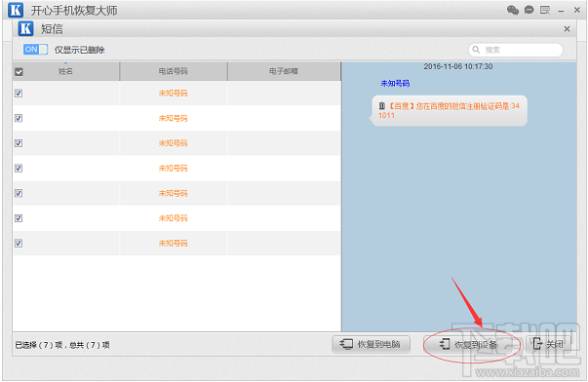Sort by the 电子邮箱 column header
Viewport: 588px width, 382px height.
click(284, 71)
